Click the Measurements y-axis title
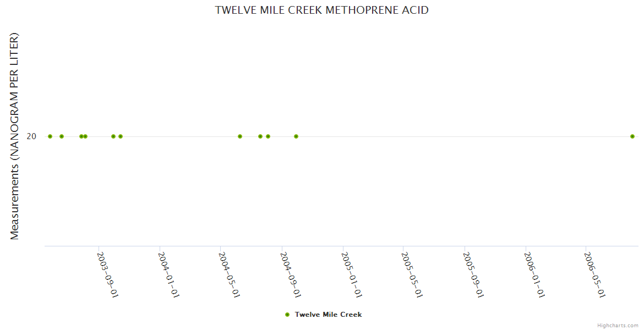Viewport: 644px width, 330px height. (15, 136)
